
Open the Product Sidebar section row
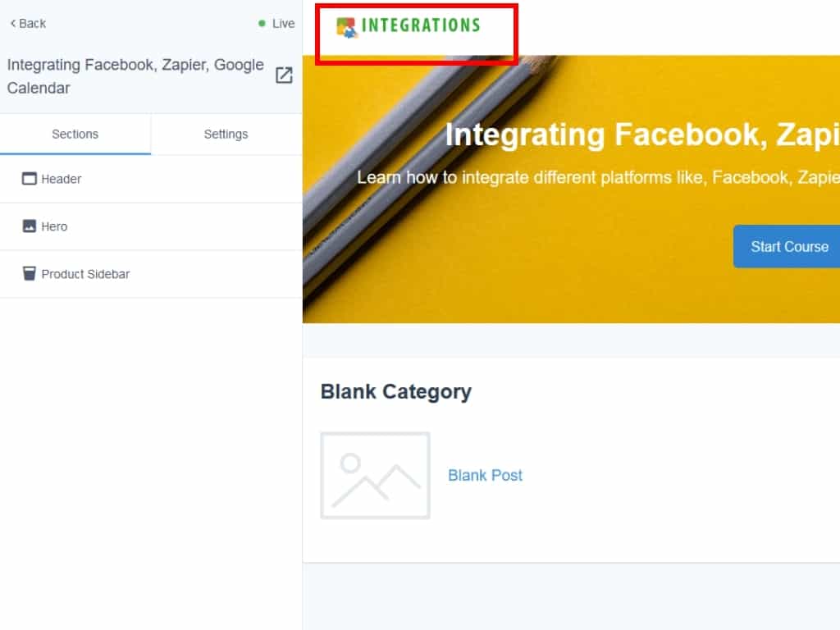(x=151, y=274)
